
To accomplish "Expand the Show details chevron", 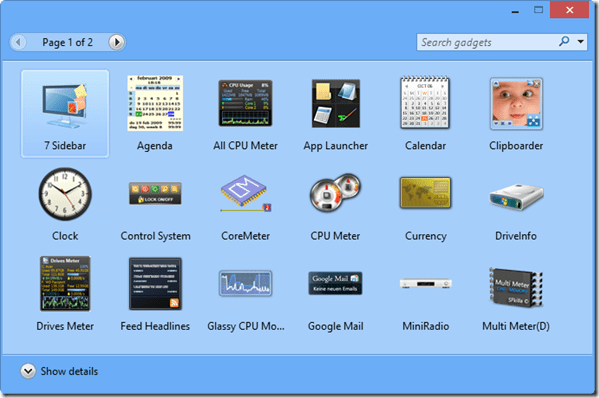I will point(28,371).
